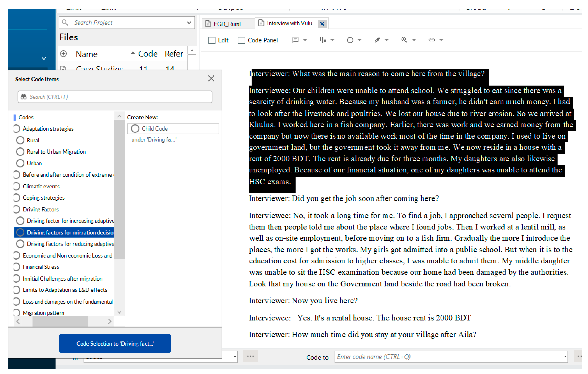This screenshot has width=588, height=374.
Task: Click the zoom magnifier icon
Action: point(404,40)
